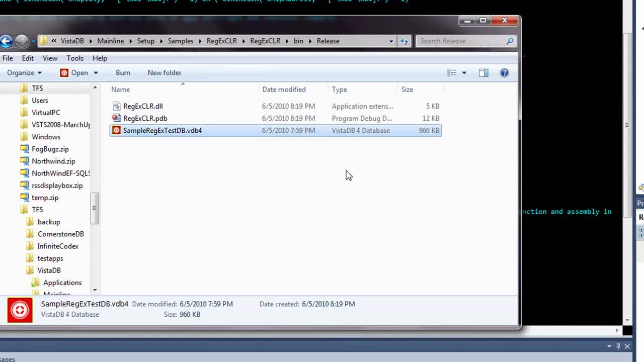Click in the Search Release input field
644x362 pixels.
[x=460, y=41]
